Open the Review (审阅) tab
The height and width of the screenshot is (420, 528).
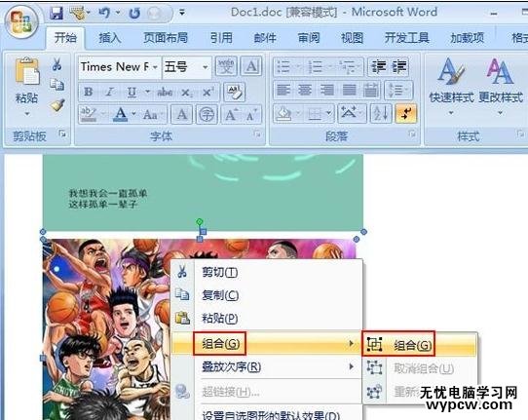pyautogui.click(x=309, y=38)
